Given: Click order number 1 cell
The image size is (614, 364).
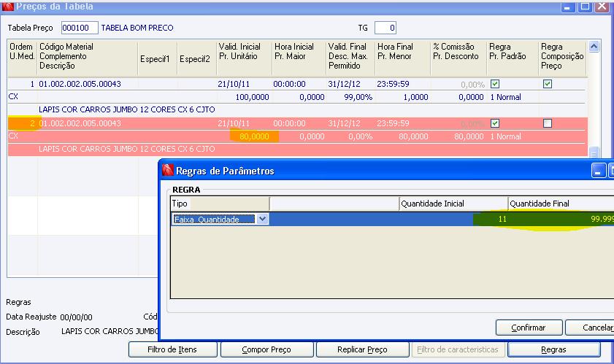Looking at the screenshot, I should (23, 84).
